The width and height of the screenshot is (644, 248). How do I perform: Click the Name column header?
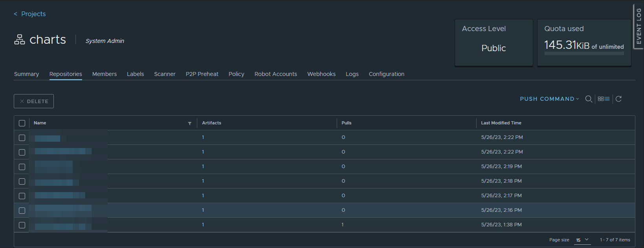click(x=40, y=123)
